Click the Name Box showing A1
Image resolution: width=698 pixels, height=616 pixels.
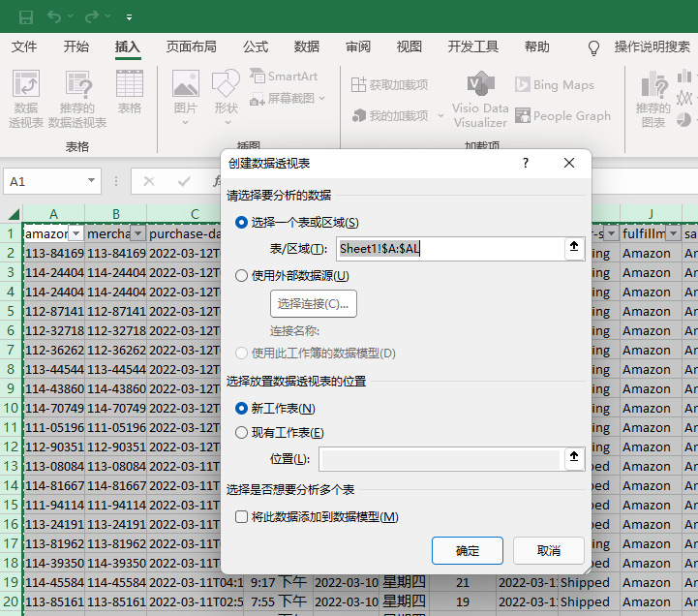(46, 181)
